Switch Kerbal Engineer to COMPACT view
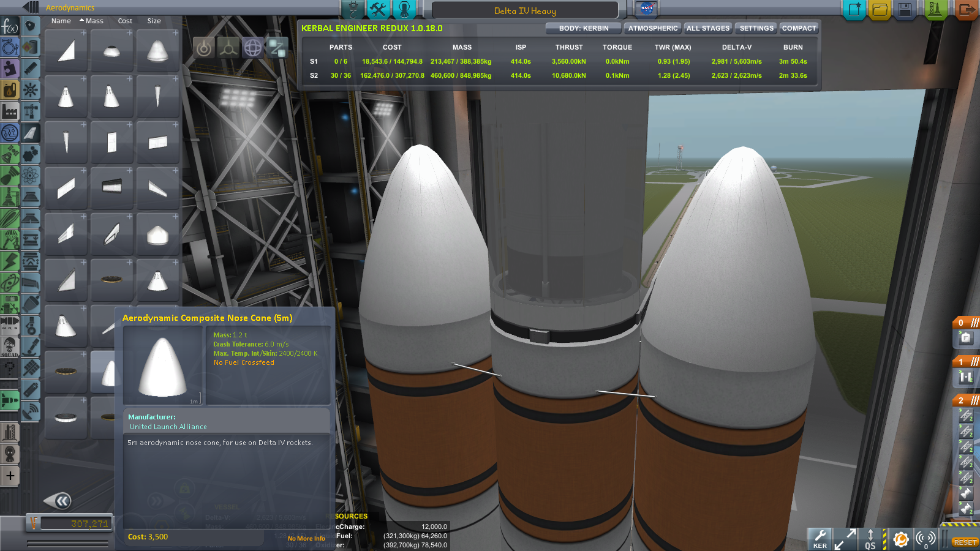 coord(799,28)
